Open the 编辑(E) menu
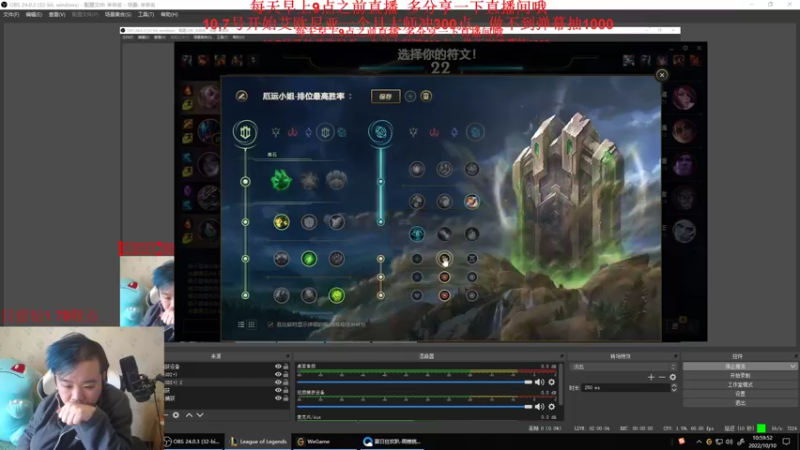Viewport: 800px width, 450px height. (x=34, y=14)
